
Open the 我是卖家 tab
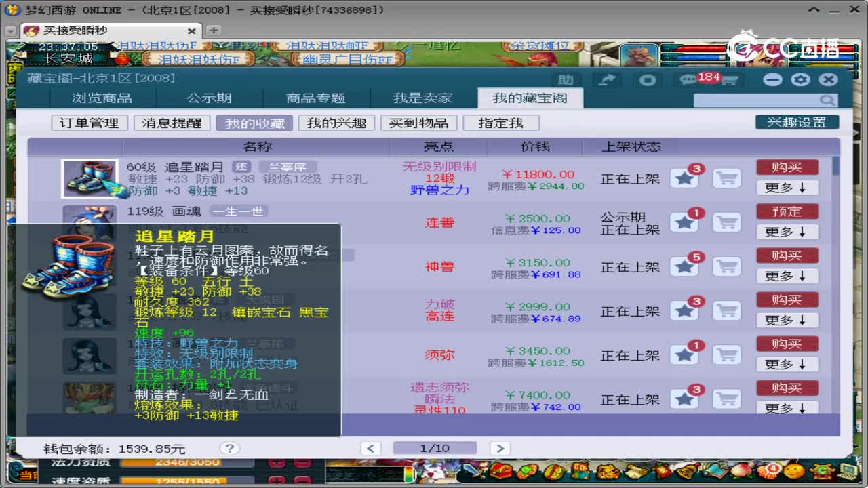coord(422,98)
